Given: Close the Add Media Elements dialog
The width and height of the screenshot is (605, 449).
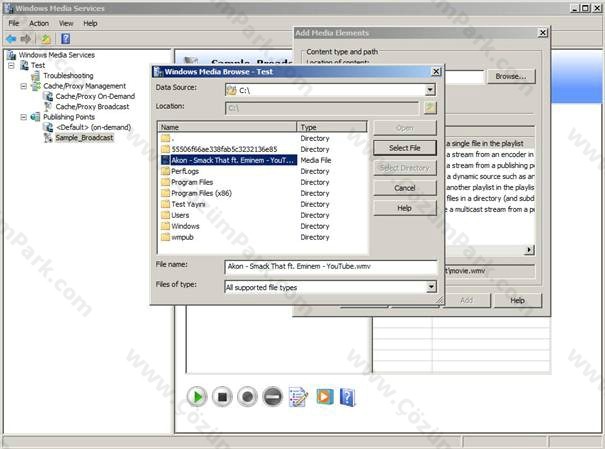Looking at the screenshot, I should [542, 33].
